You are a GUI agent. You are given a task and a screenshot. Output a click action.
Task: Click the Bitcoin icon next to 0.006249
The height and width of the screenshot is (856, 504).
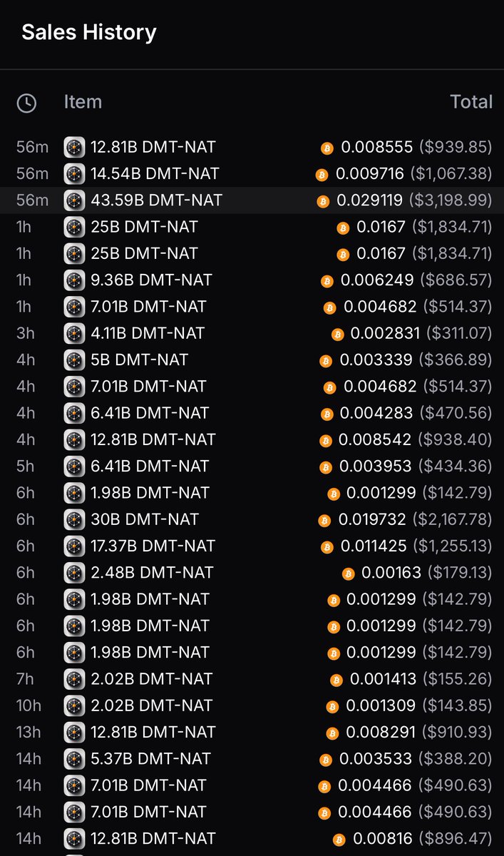326,281
